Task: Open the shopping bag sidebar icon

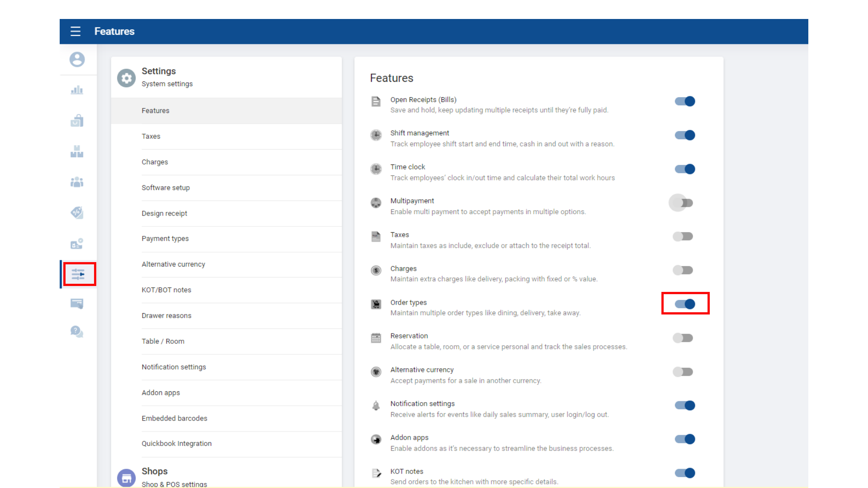Action: [x=77, y=121]
